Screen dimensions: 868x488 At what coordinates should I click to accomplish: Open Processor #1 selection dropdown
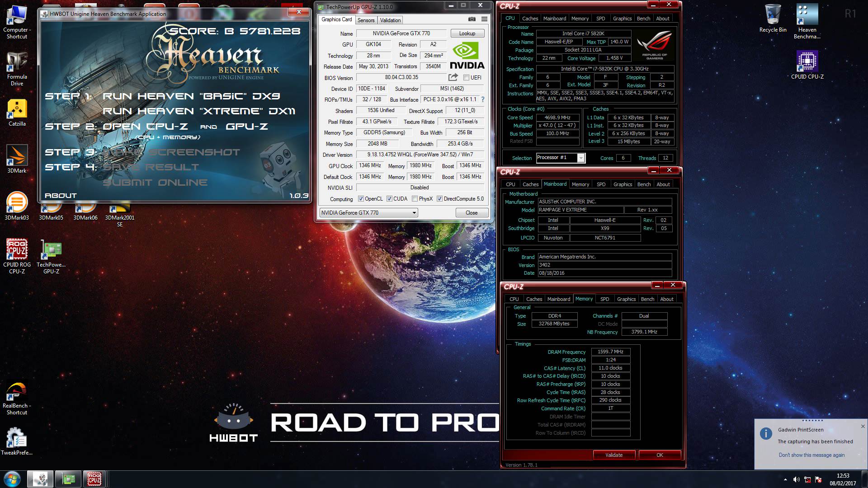pos(561,158)
